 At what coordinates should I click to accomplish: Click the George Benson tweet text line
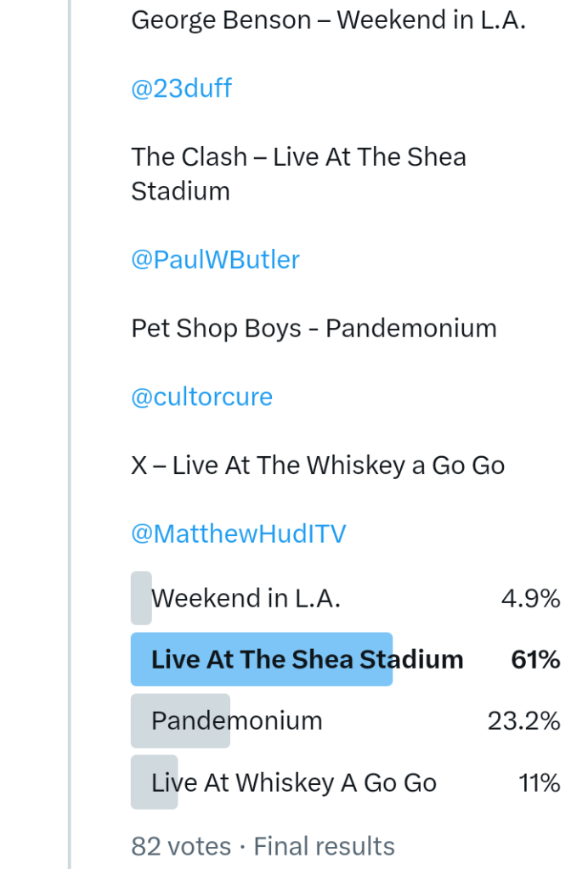pos(328,20)
